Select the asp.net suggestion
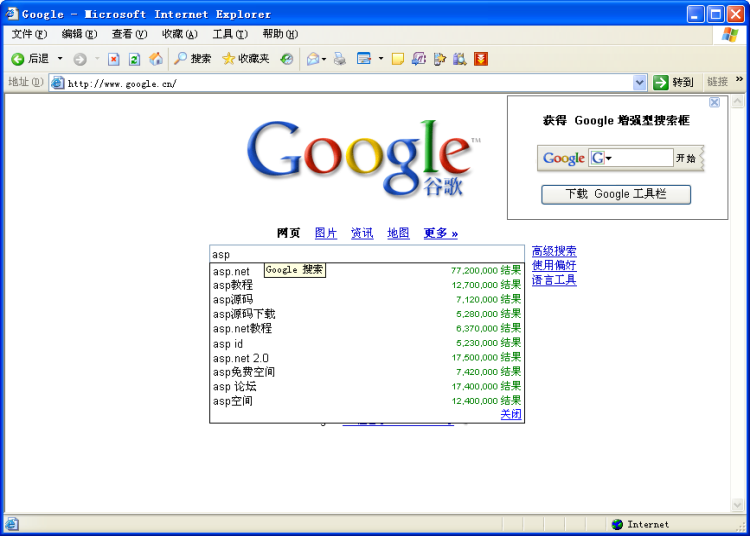The image size is (750, 536). point(367,271)
